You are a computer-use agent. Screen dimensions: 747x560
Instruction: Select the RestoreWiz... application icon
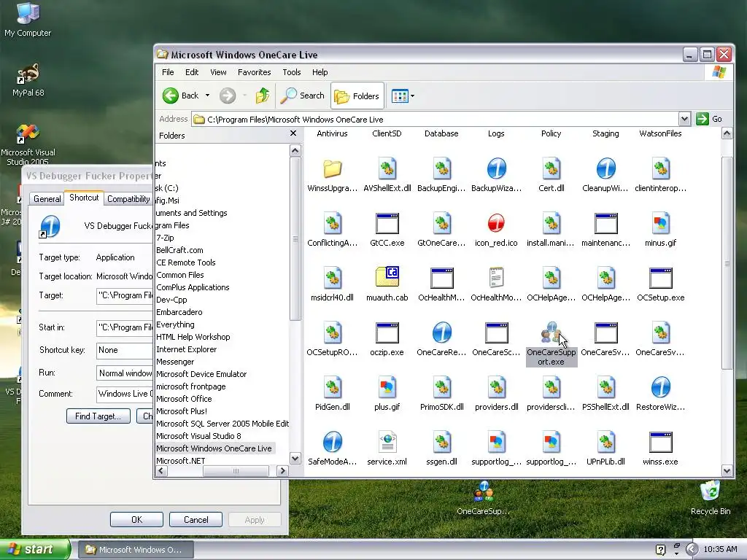coord(661,388)
